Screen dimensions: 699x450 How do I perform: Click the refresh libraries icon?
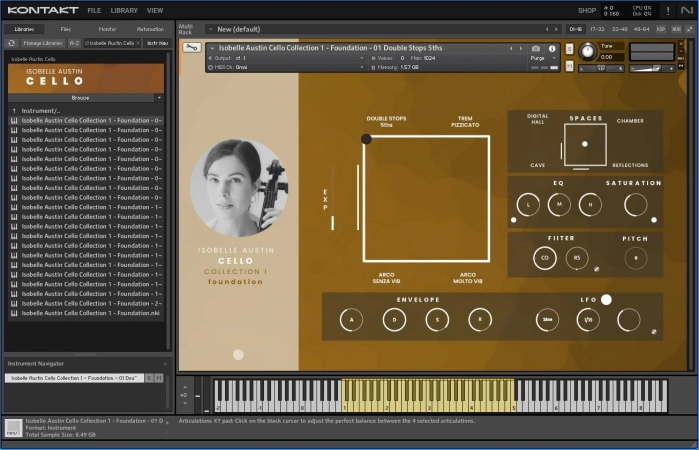12,43
